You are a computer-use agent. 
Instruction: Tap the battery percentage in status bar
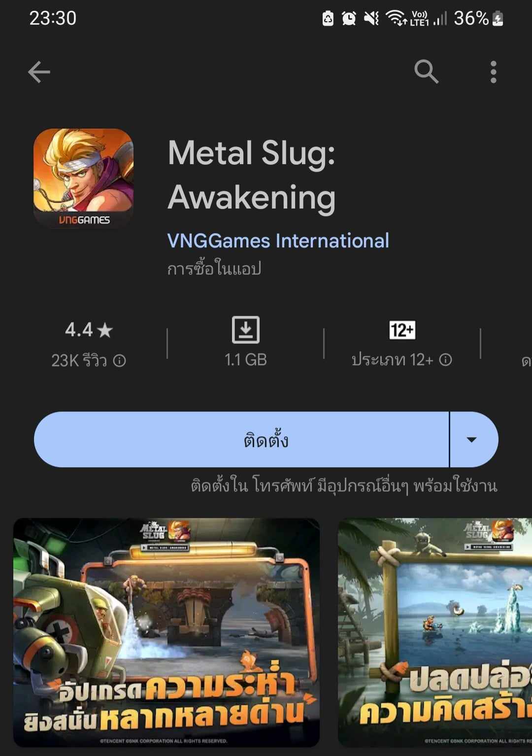[471, 18]
